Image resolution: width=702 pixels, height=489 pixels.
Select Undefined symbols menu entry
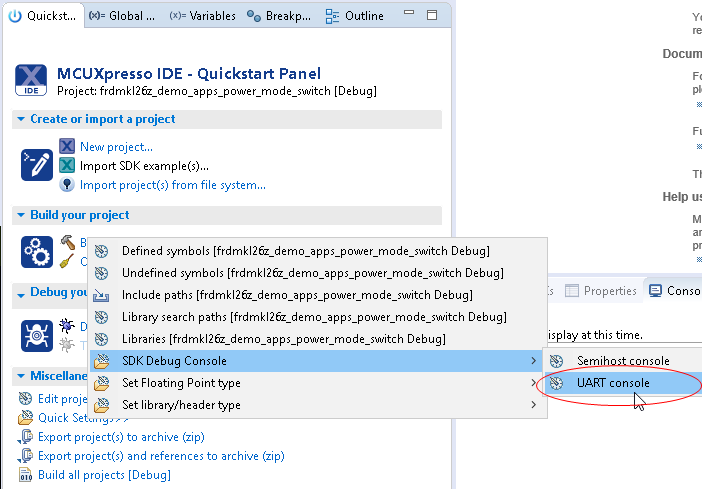[x=318, y=273]
